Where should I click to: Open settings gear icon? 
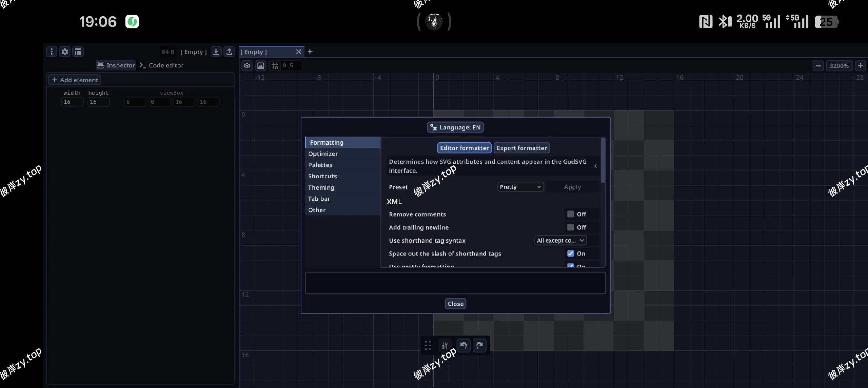tap(65, 52)
